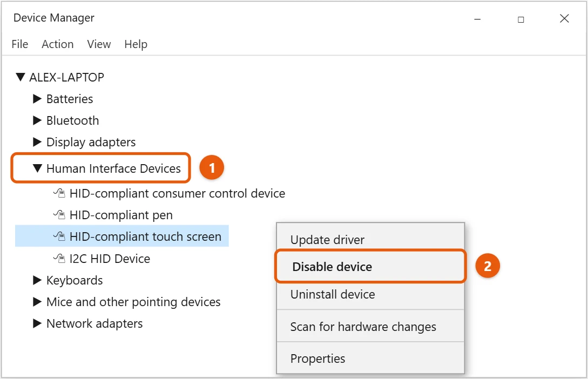Select the Keyboards label
Viewport: 588px width, 379px height.
tap(75, 280)
